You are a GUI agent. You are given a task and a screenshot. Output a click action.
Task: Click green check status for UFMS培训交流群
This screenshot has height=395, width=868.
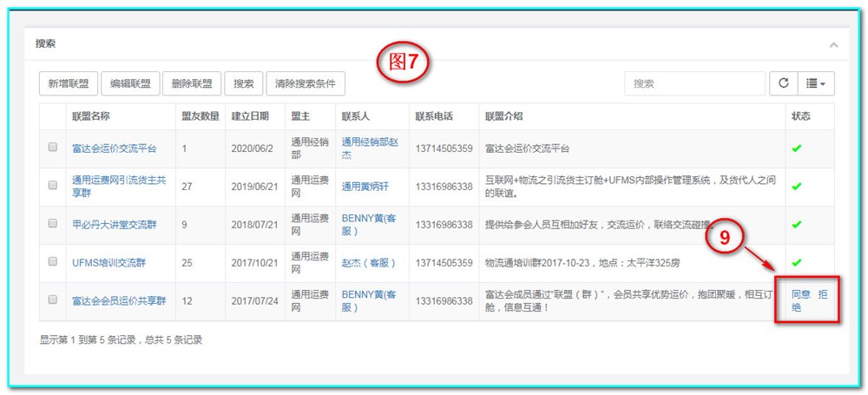point(797,262)
